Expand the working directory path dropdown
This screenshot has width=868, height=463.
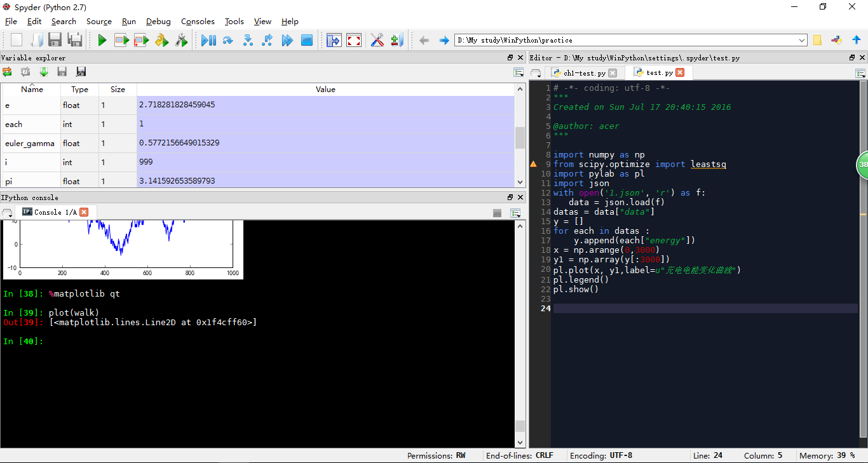pyautogui.click(x=802, y=41)
